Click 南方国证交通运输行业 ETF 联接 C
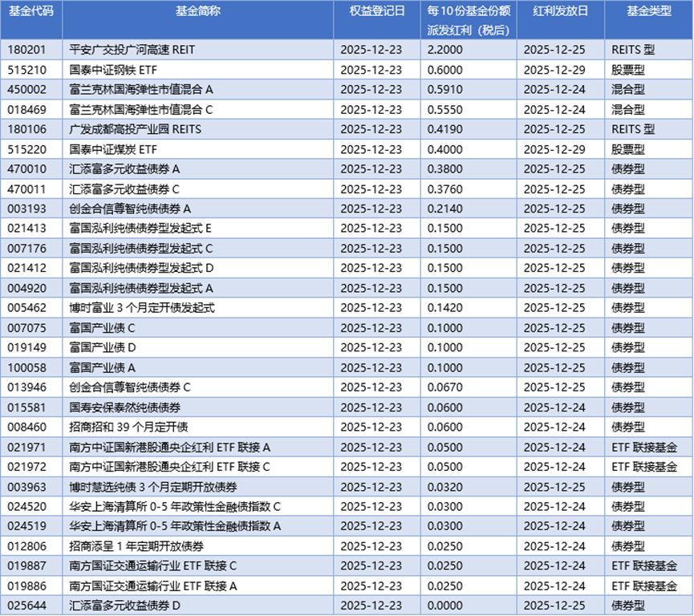This screenshot has height=616, width=694. click(153, 566)
